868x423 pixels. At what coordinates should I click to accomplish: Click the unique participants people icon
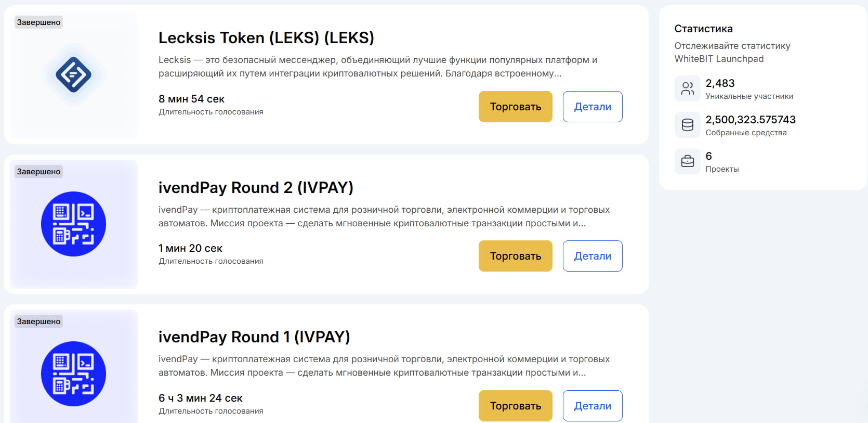[688, 88]
